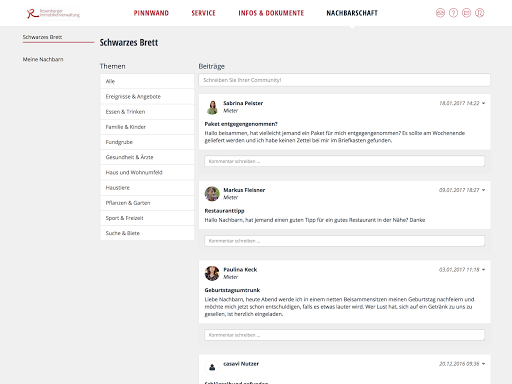Expand options arrow on Sabrina Peister's post
Image resolution: width=512 pixels, height=384 pixels.
coord(484,103)
